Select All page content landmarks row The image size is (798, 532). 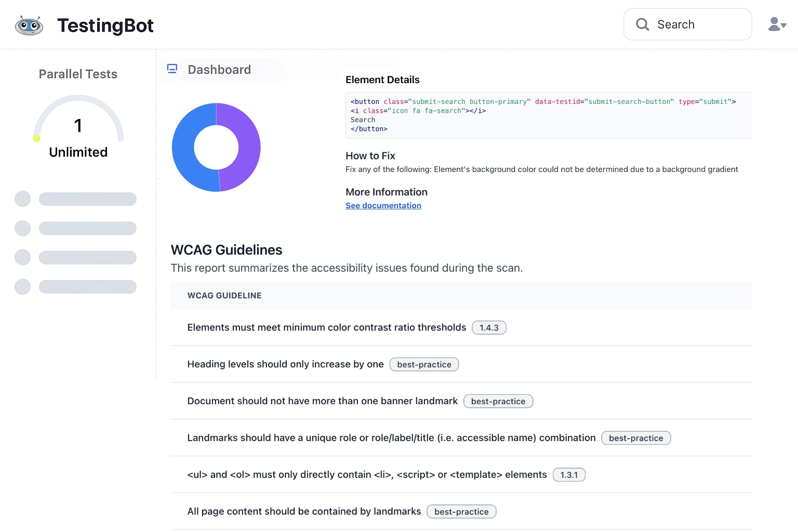point(461,512)
